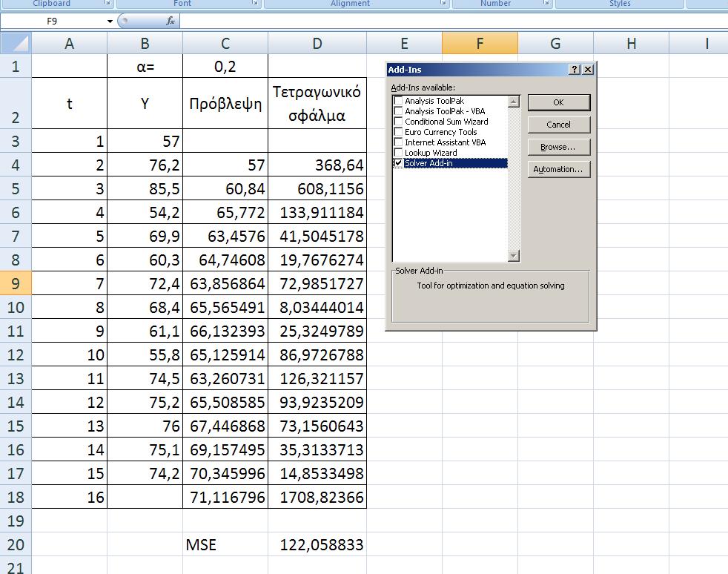
Task: Open the Name Box dropdown arrow
Action: pos(110,22)
